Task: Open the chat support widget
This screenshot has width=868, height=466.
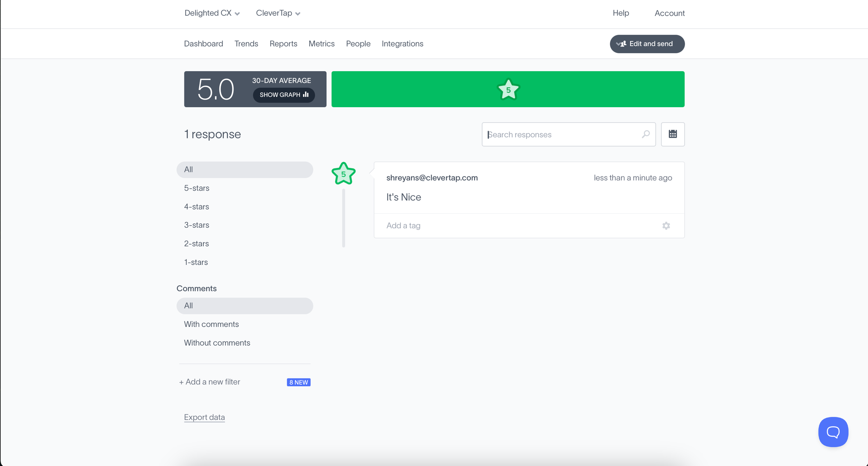Action: point(833,432)
